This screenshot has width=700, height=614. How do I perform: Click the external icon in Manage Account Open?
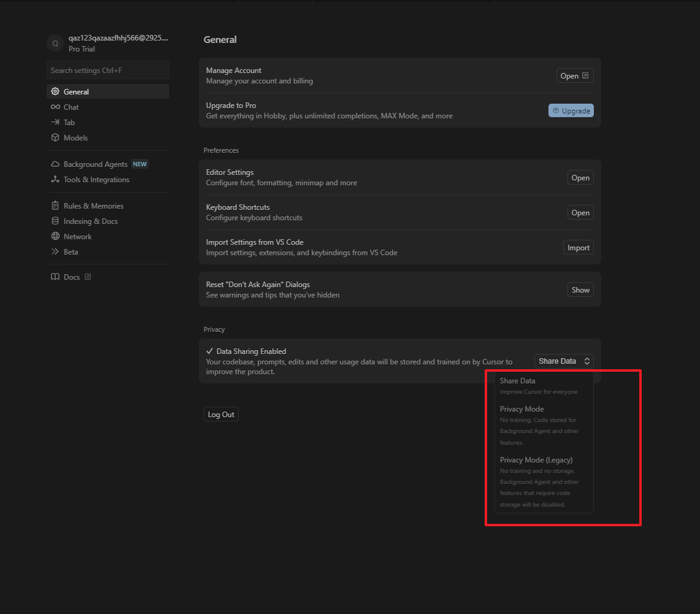pos(585,75)
